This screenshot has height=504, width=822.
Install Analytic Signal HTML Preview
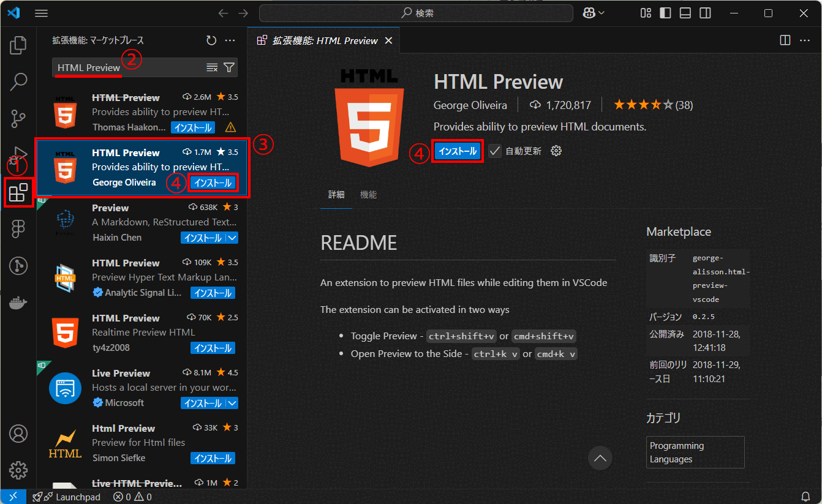click(213, 293)
